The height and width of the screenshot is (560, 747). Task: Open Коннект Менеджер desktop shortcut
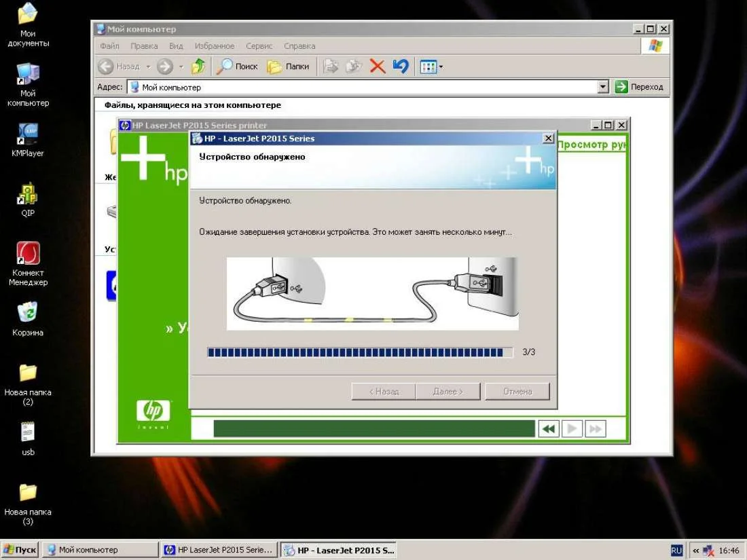[x=28, y=263]
